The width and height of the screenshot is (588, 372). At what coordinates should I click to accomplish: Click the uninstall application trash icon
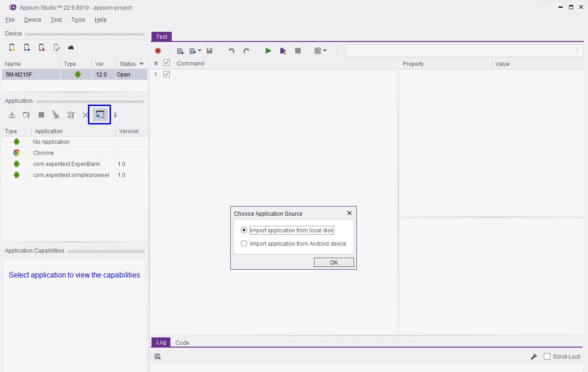tap(70, 115)
